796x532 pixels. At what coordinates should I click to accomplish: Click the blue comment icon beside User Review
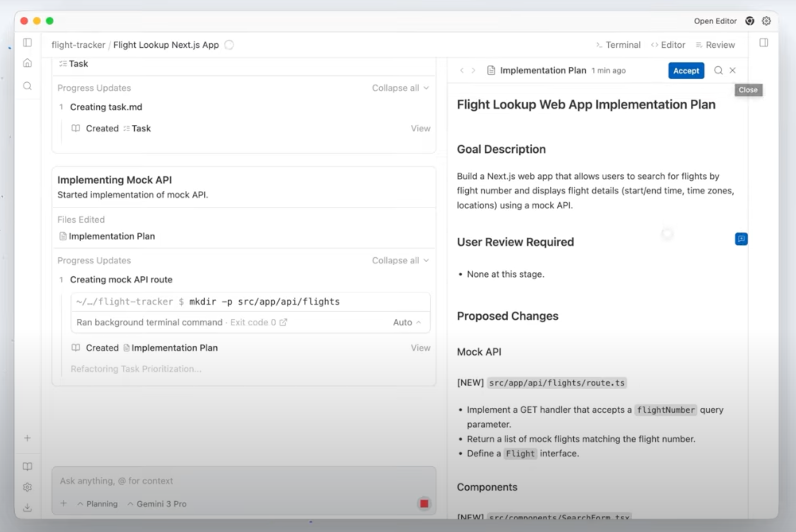[741, 239]
